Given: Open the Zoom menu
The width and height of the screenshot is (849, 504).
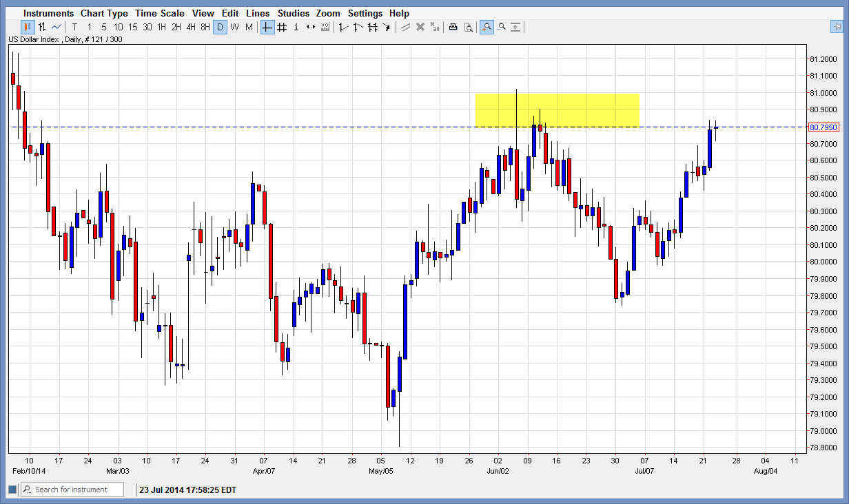Looking at the screenshot, I should pyautogui.click(x=329, y=13).
